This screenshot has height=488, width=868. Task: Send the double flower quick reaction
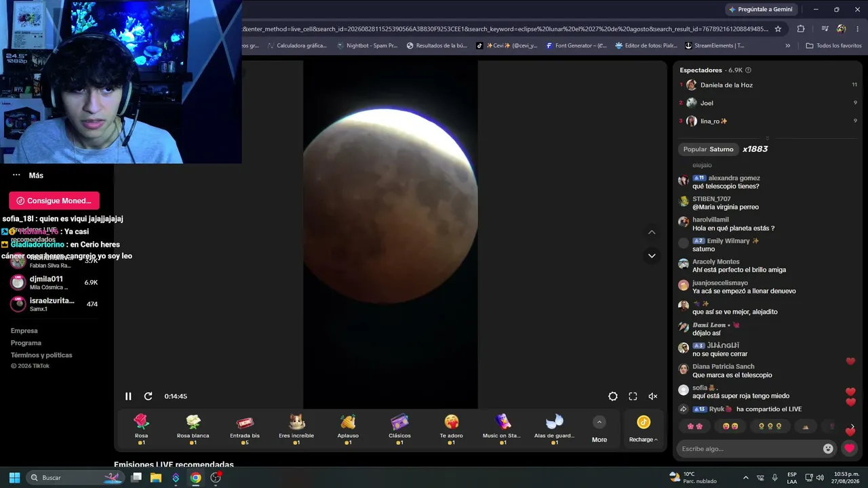[695, 426]
